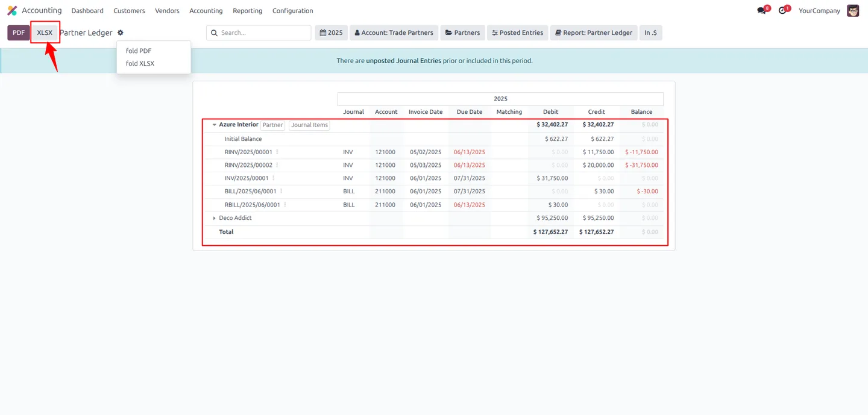The image size is (868, 415).
Task: Open the Vendors menu
Action: click(x=167, y=11)
